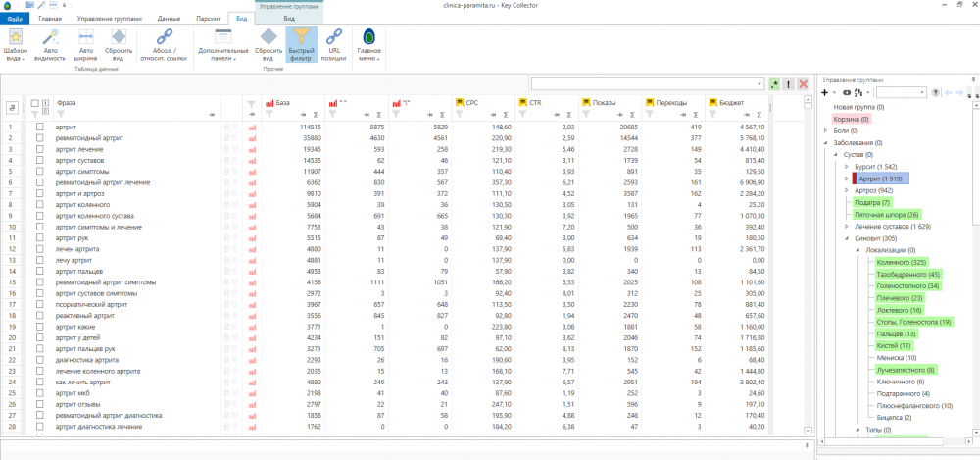Click the exclamation mark filter icon
Screen dimensions: 980x460
coord(789,84)
